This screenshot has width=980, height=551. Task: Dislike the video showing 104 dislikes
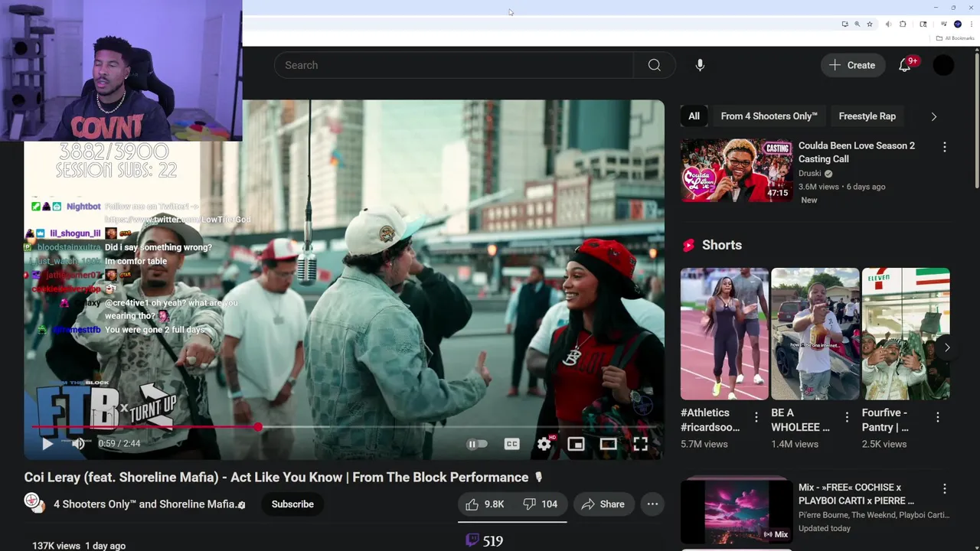coord(540,504)
